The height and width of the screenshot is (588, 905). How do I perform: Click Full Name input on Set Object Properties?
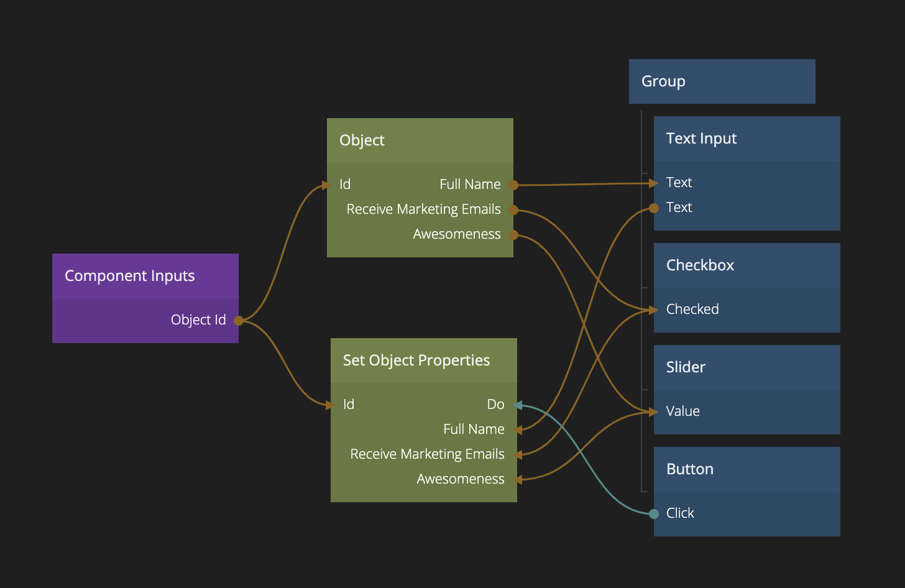(517, 430)
